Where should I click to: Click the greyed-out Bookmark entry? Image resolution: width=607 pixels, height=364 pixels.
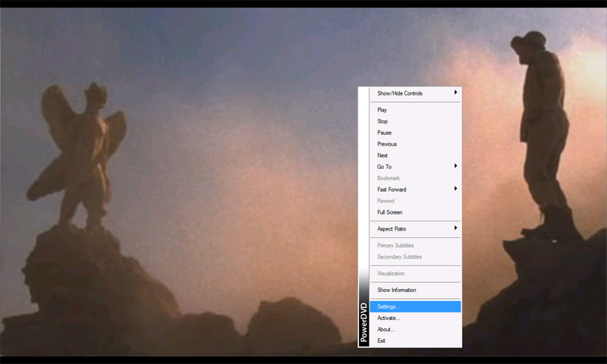[x=415, y=178]
